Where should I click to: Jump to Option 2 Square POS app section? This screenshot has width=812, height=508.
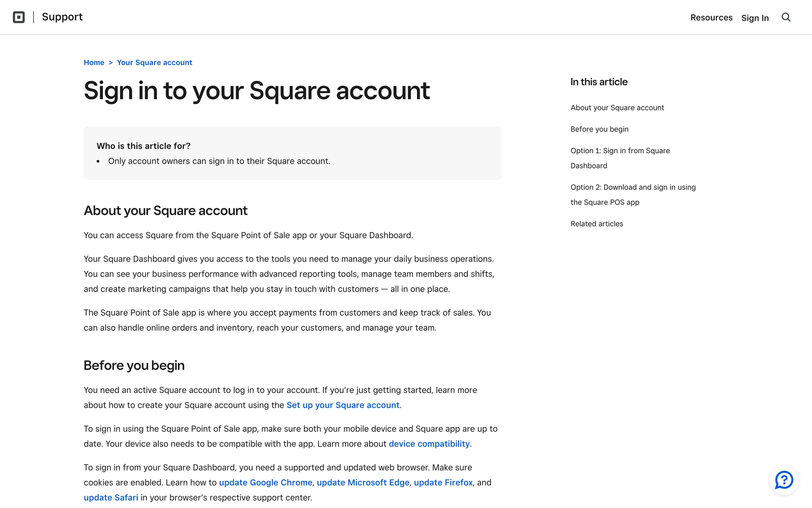[633, 194]
